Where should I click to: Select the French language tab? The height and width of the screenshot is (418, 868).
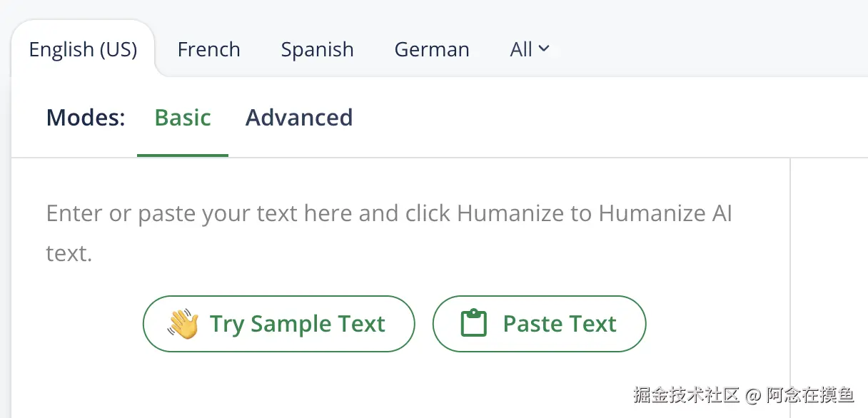(x=208, y=49)
